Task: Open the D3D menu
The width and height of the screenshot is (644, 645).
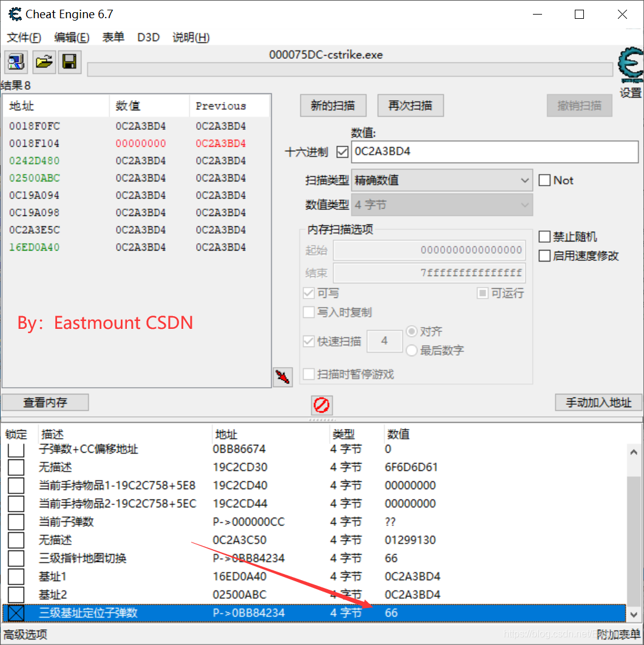Action: (x=148, y=38)
